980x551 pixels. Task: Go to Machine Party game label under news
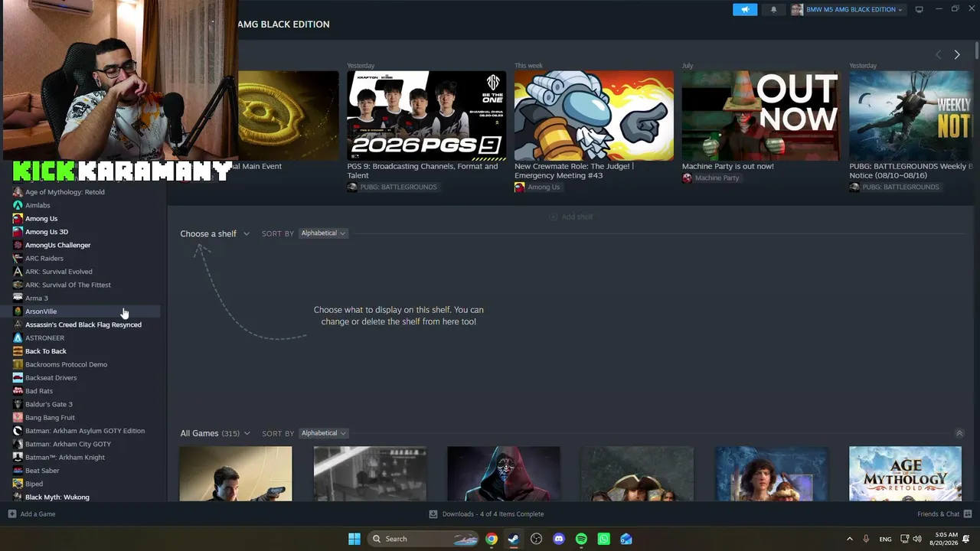point(711,178)
